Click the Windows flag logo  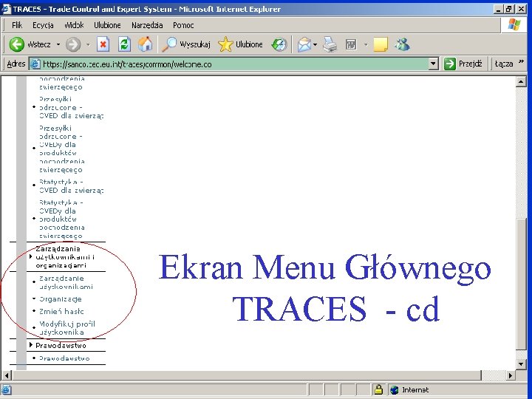tap(514, 24)
